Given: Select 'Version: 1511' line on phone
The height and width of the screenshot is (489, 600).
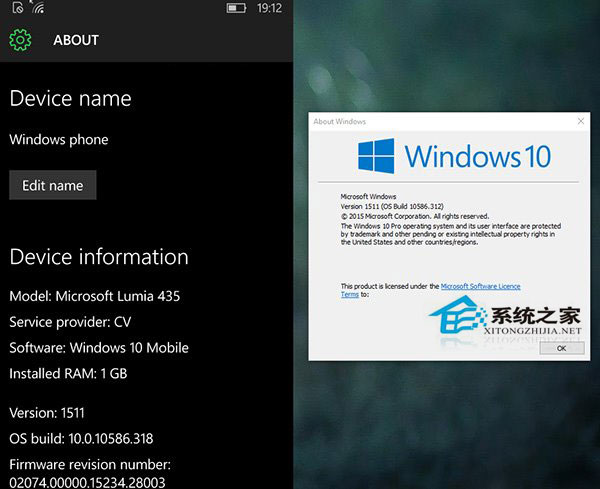Looking at the screenshot, I should pos(47,413).
